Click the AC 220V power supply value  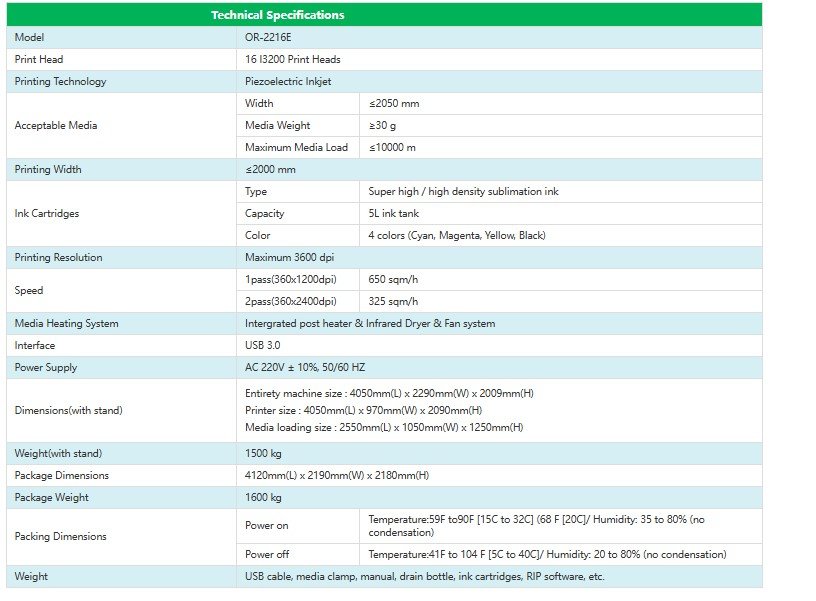tap(305, 367)
